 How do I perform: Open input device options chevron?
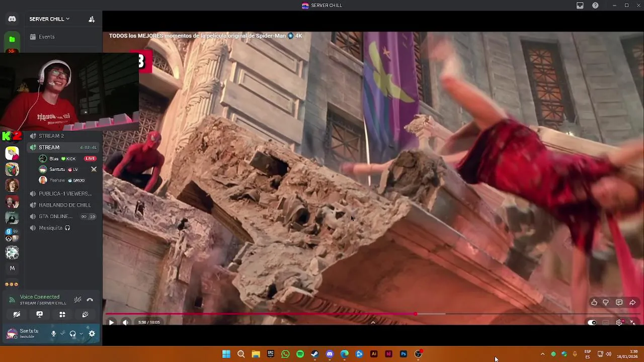pos(62,333)
